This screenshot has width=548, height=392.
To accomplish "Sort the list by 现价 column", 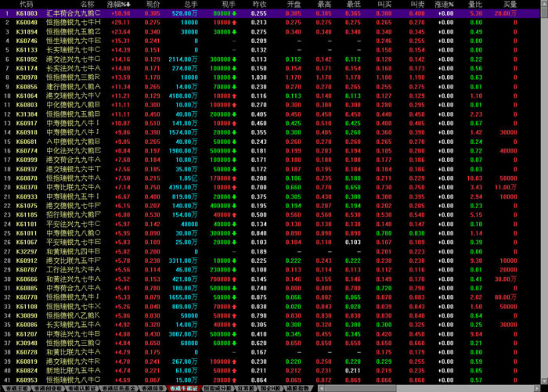I will click(153, 5).
